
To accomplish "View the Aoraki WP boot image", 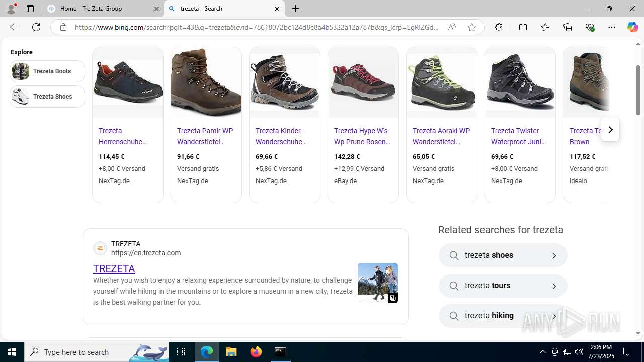I will pyautogui.click(x=442, y=82).
